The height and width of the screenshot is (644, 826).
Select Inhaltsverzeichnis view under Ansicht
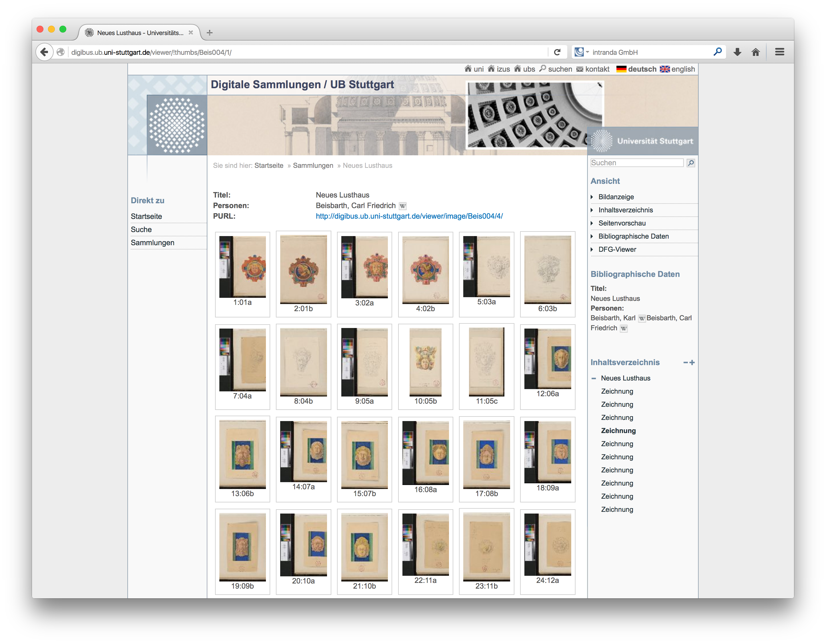coord(625,210)
